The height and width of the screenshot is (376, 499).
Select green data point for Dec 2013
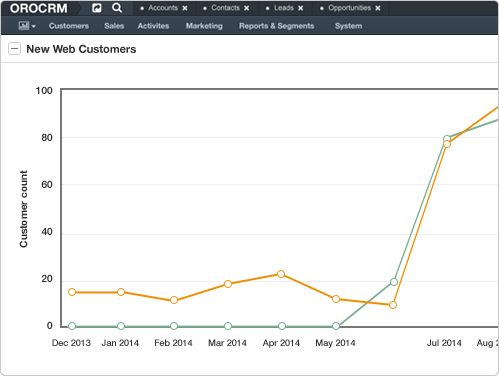pos(72,326)
